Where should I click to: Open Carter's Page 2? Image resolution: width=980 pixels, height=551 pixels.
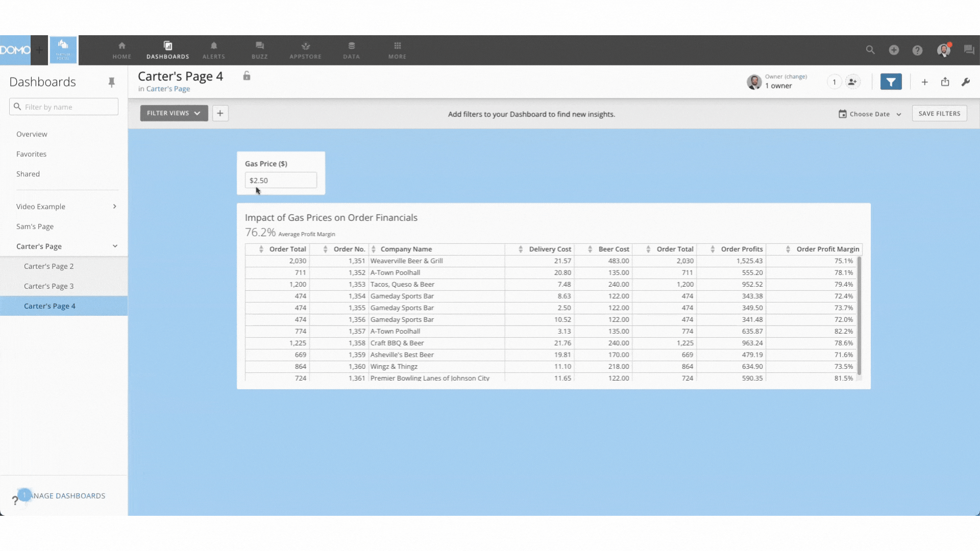click(49, 266)
